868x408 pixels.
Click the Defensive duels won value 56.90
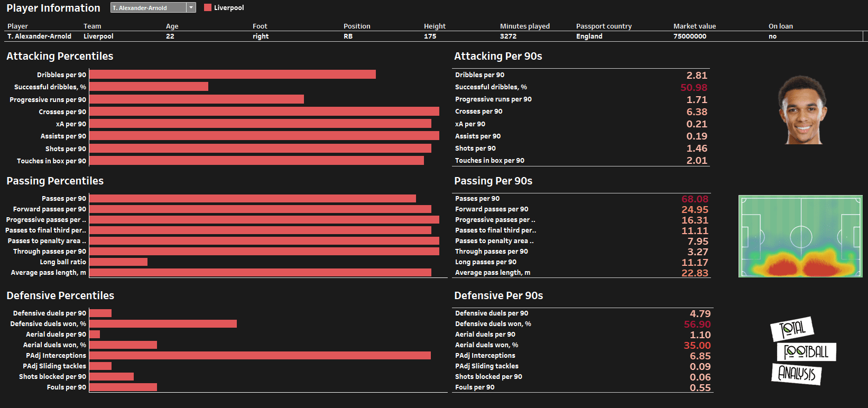tap(697, 324)
